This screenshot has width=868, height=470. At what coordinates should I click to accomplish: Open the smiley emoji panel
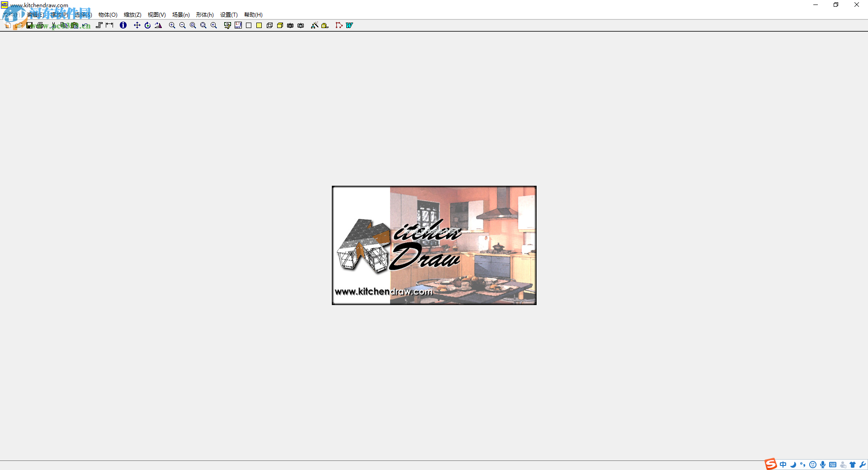[x=813, y=465]
